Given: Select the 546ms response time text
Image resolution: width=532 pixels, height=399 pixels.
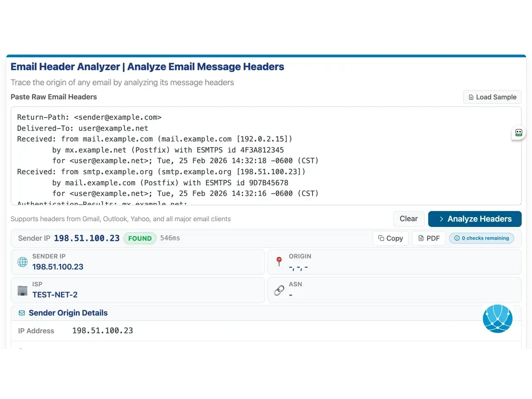Looking at the screenshot, I should pos(170,238).
